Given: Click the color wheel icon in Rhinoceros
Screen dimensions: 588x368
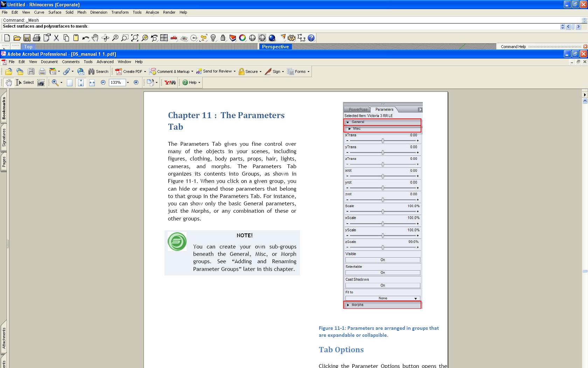Looking at the screenshot, I should 242,38.
